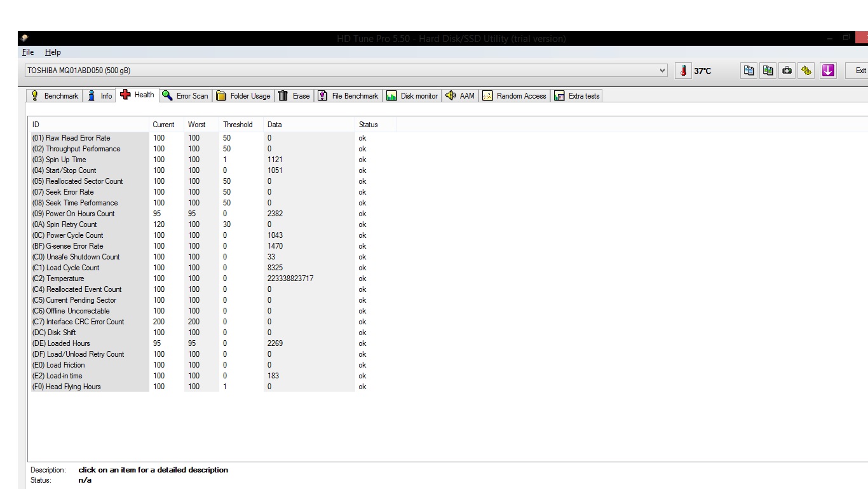Click the Data column header
Screen dimensions: 868x489
tap(309, 125)
